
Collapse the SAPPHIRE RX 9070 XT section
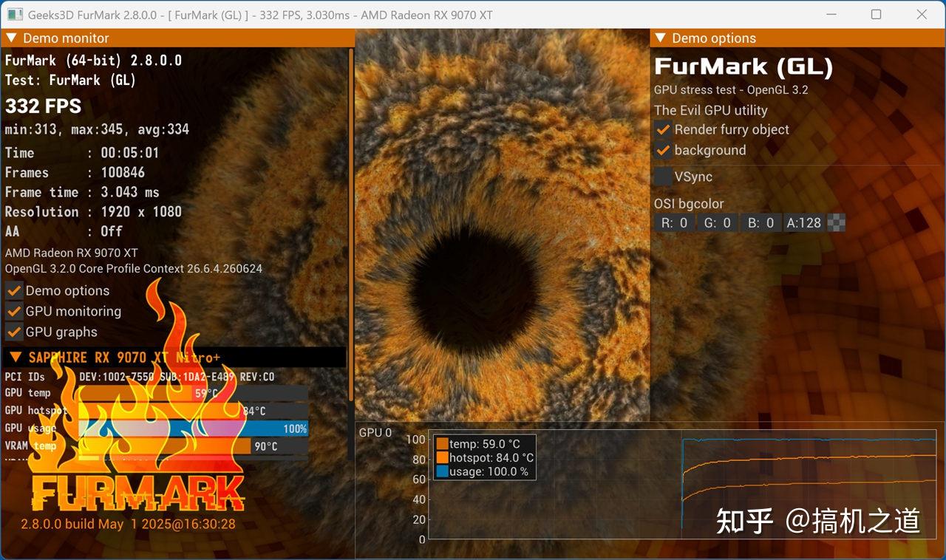coord(16,358)
